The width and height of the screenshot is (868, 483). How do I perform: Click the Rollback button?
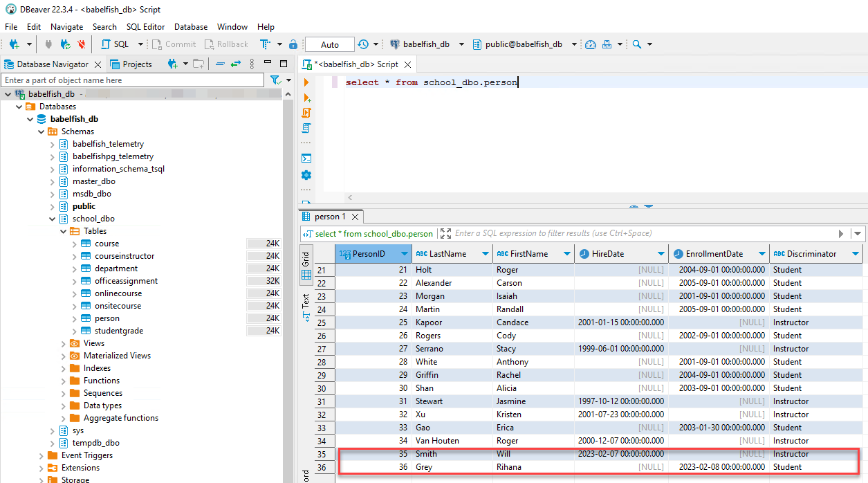(226, 44)
